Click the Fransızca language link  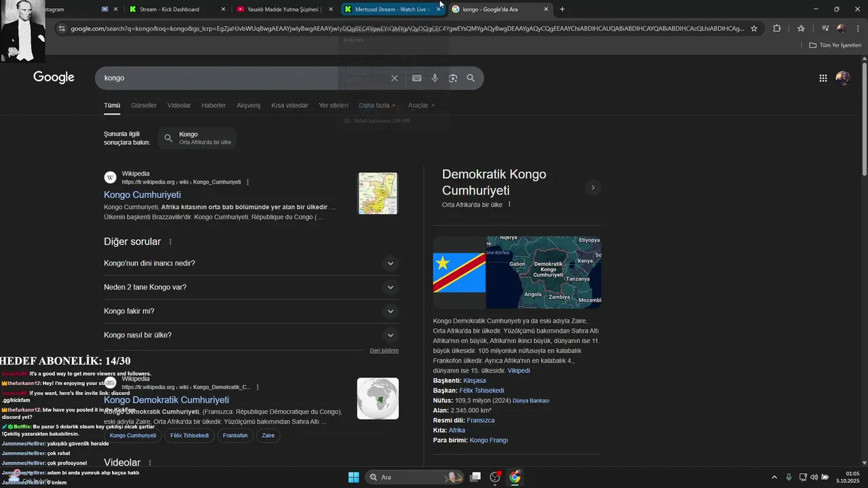click(x=481, y=420)
